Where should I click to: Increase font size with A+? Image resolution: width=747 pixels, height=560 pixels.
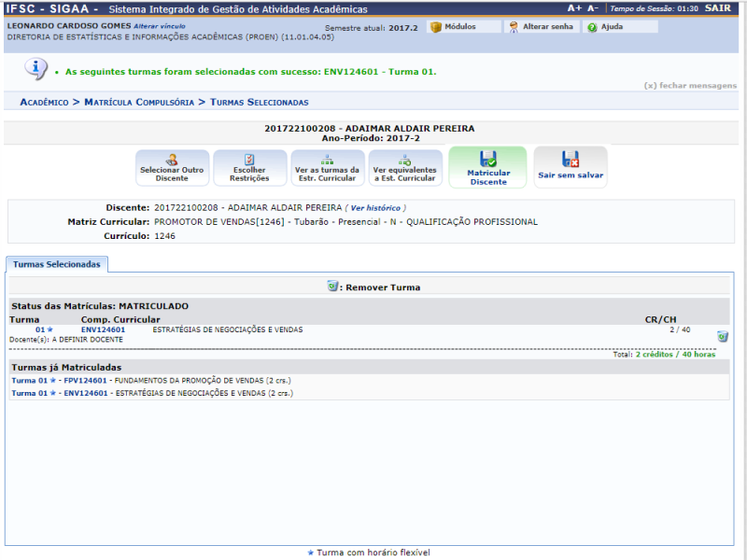click(x=573, y=8)
